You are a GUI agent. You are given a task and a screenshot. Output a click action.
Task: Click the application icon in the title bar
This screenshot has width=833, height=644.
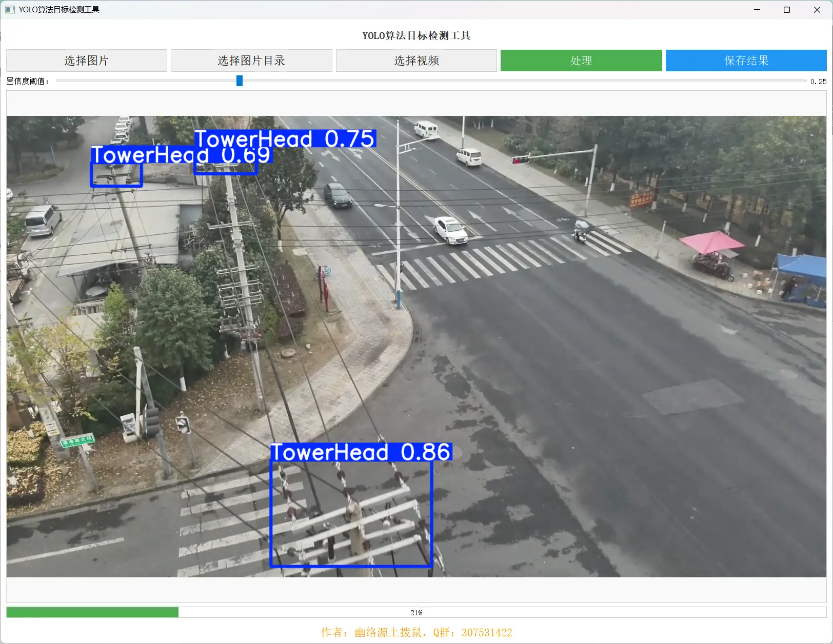pos(9,9)
